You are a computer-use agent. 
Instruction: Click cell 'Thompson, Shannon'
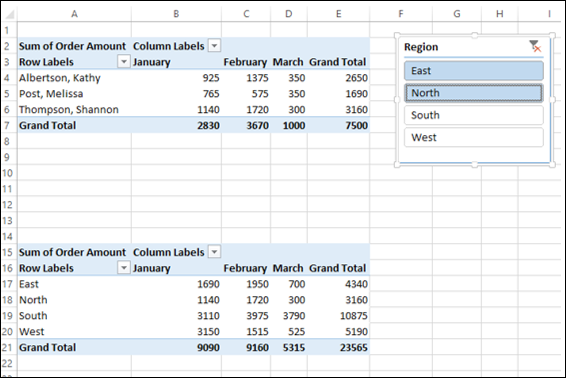(x=74, y=109)
